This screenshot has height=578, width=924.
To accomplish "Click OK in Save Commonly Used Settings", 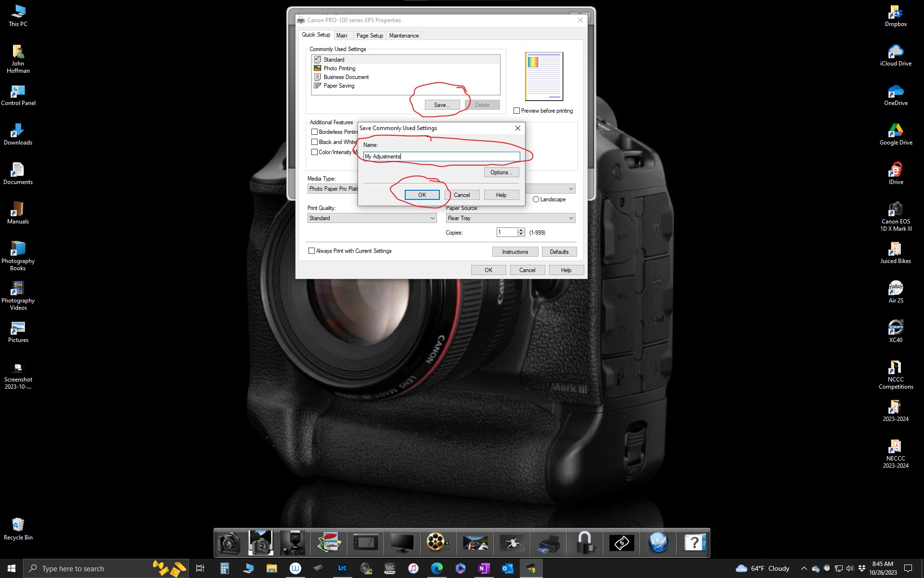I will 422,195.
